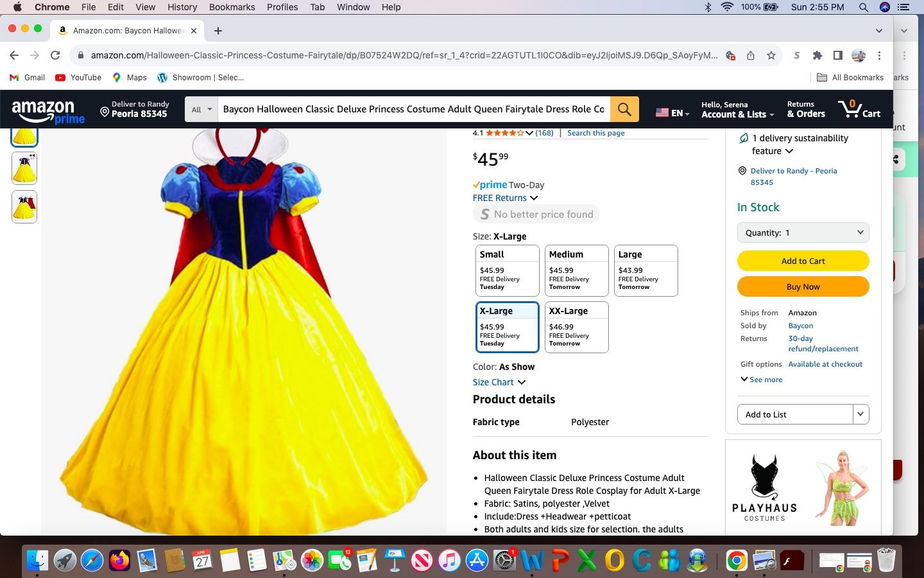Open System Preferences in the Dock
924x578 pixels.
[504, 560]
